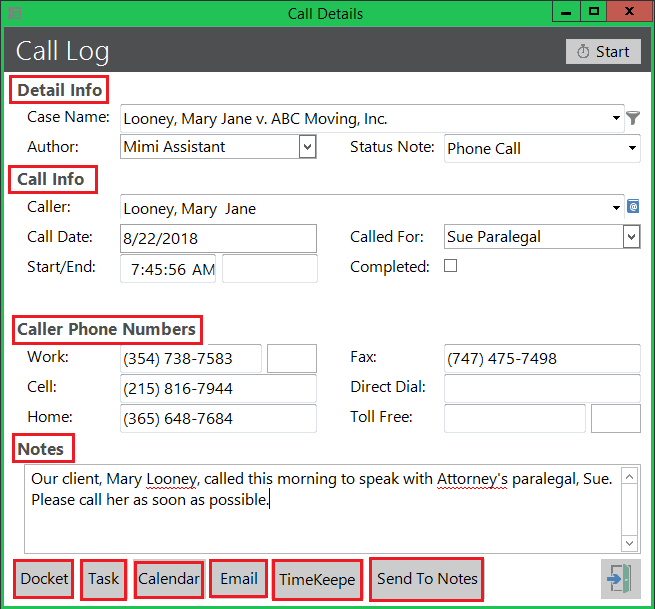Click the Detail Info section heading
The height and width of the screenshot is (609, 655).
(59, 90)
